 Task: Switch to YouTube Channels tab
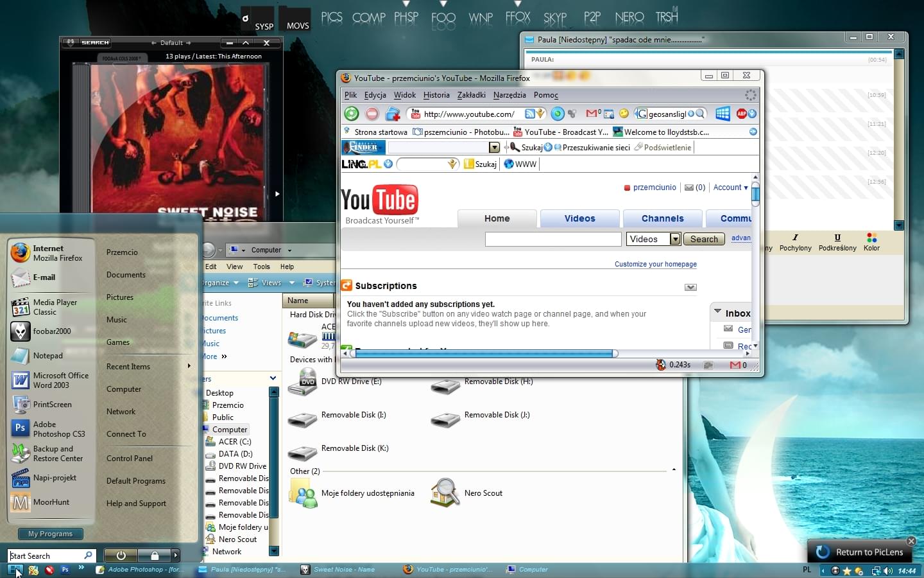(662, 218)
